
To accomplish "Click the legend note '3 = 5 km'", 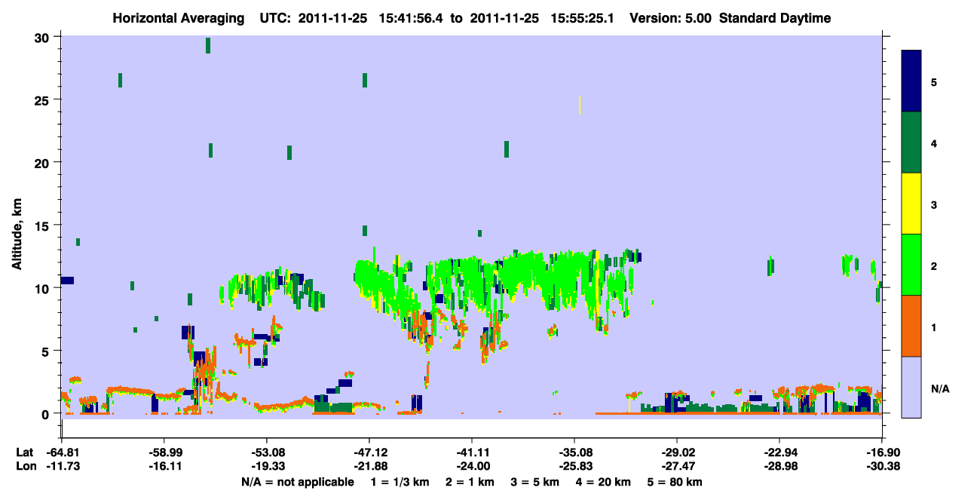I will click(x=534, y=482).
